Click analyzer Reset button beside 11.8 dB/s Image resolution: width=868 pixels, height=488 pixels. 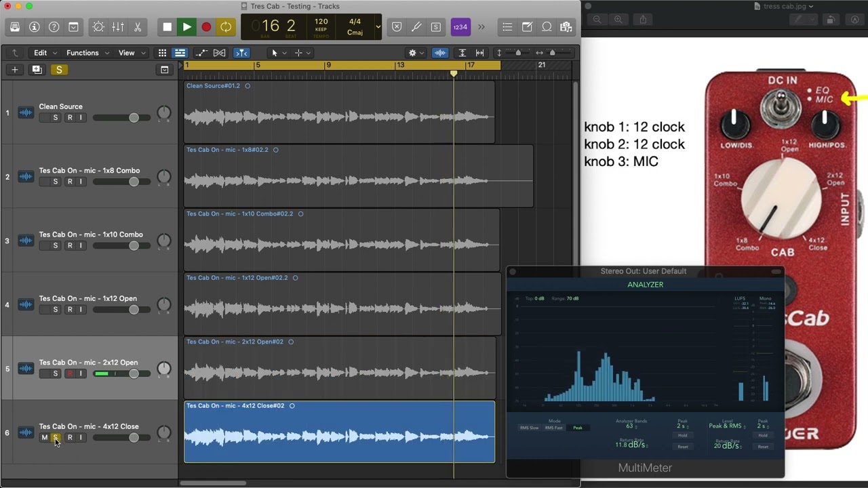click(x=683, y=447)
